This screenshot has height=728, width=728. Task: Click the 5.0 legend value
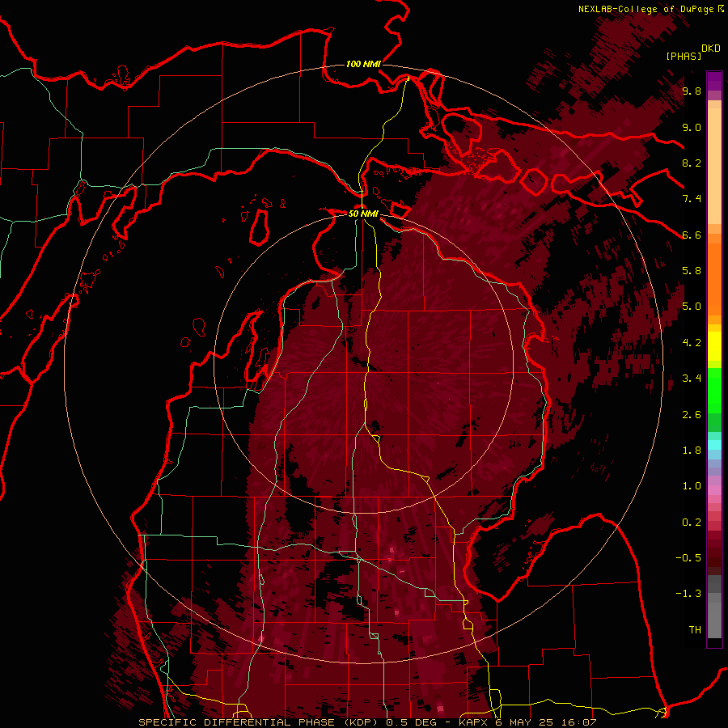(692, 307)
